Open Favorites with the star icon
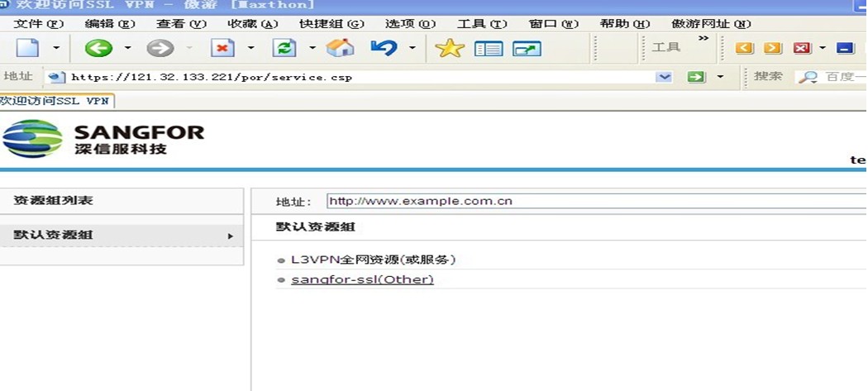This screenshot has width=868, height=391. click(450, 48)
